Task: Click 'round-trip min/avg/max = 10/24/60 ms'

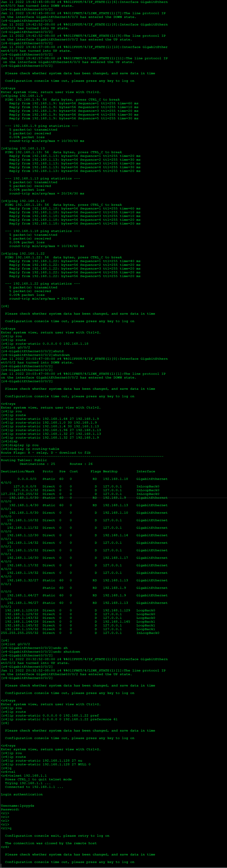Action: [x=47, y=246]
